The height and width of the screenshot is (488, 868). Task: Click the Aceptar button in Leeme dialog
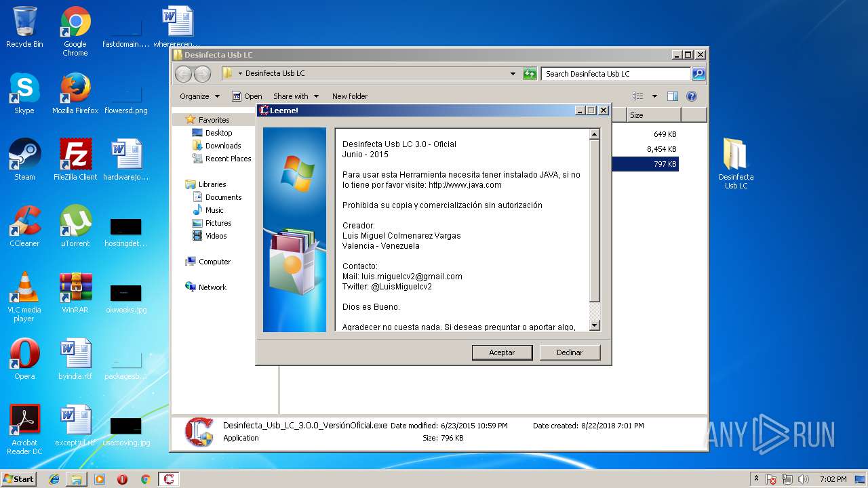[502, 352]
